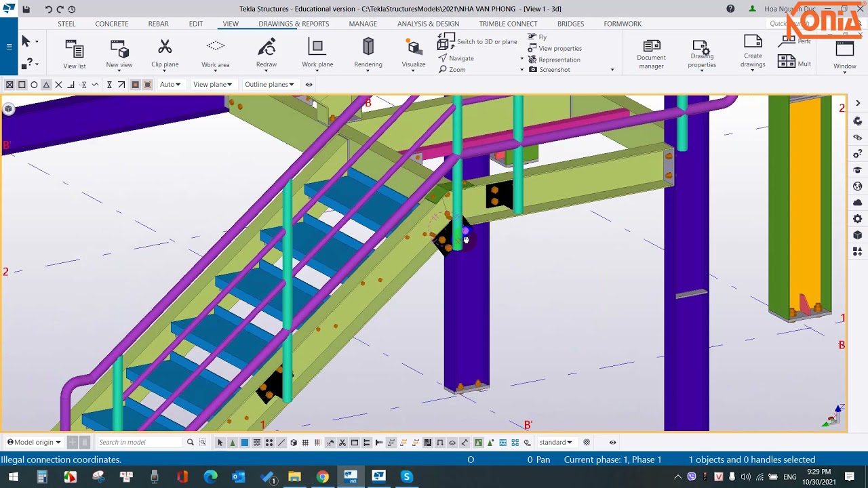Open the DRAWINGS & REPORTS tab

tap(294, 24)
